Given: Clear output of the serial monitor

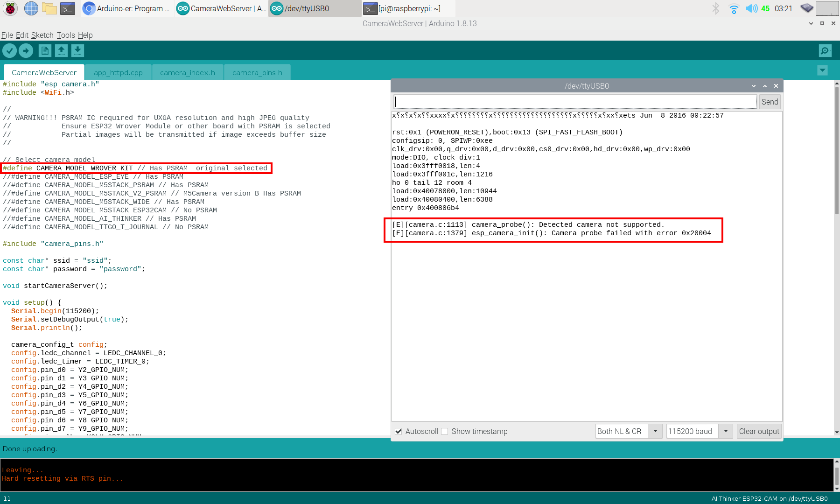Looking at the screenshot, I should coord(759,431).
